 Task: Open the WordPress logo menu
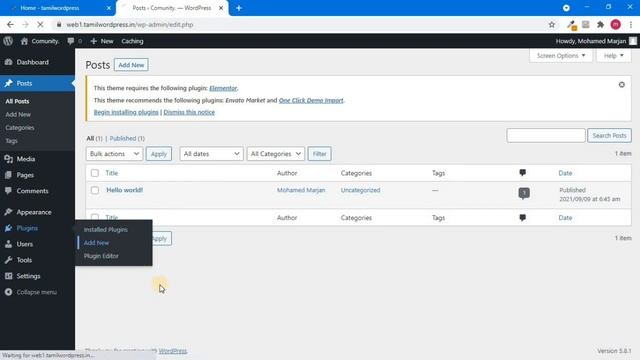click(x=8, y=41)
